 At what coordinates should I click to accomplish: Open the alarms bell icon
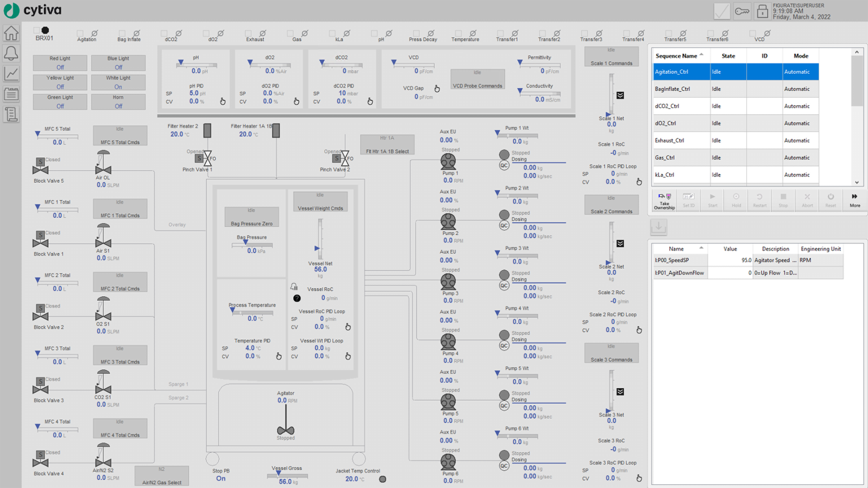point(11,53)
